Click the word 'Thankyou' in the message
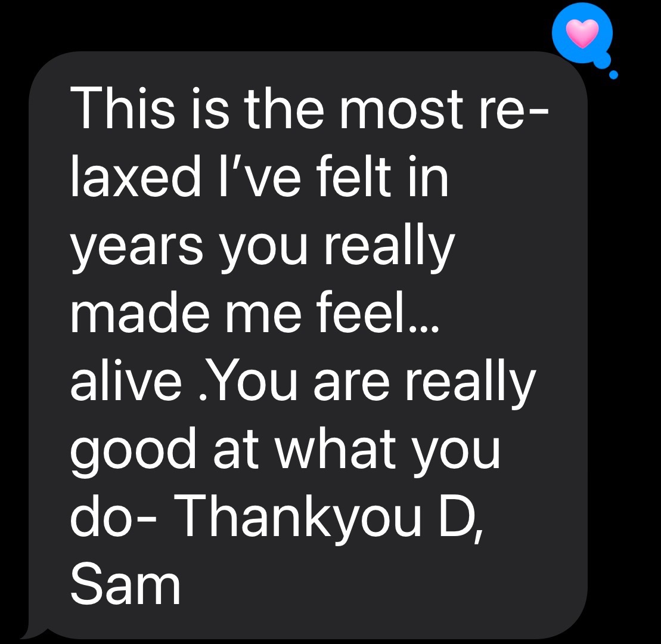The height and width of the screenshot is (644, 661). click(x=302, y=517)
